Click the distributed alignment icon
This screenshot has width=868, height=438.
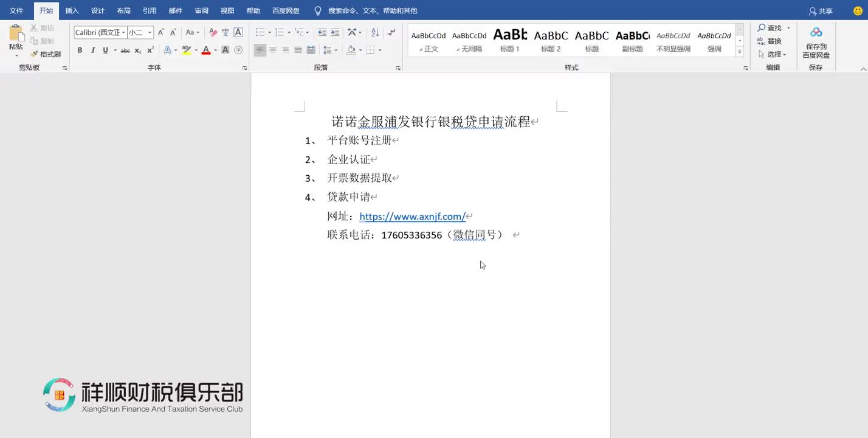[x=311, y=50]
